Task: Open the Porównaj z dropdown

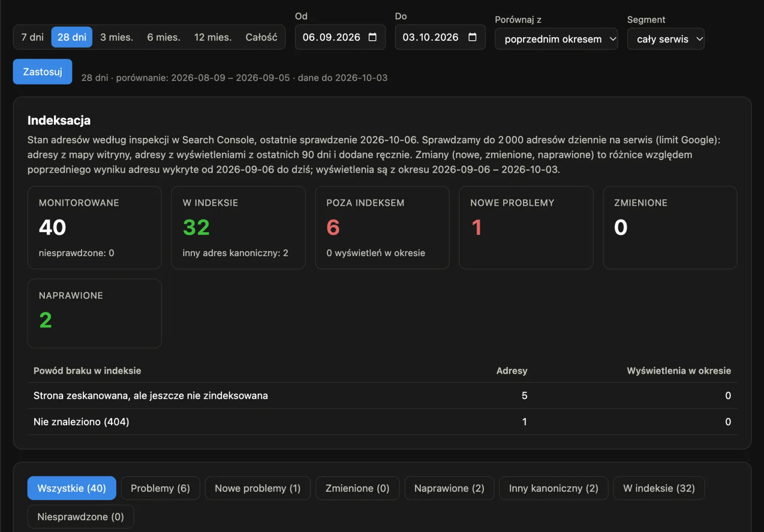Action: point(556,39)
